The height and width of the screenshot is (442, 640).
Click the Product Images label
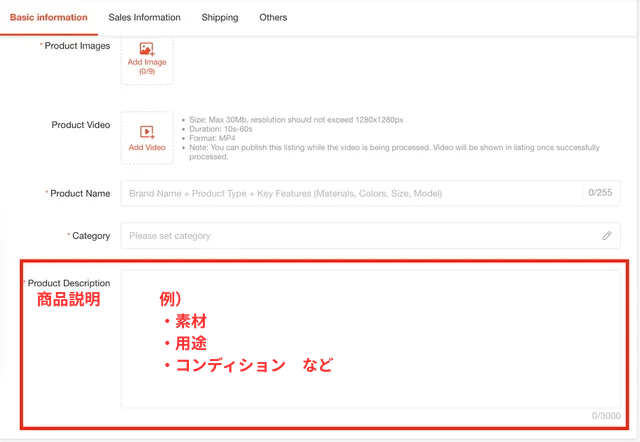point(77,46)
